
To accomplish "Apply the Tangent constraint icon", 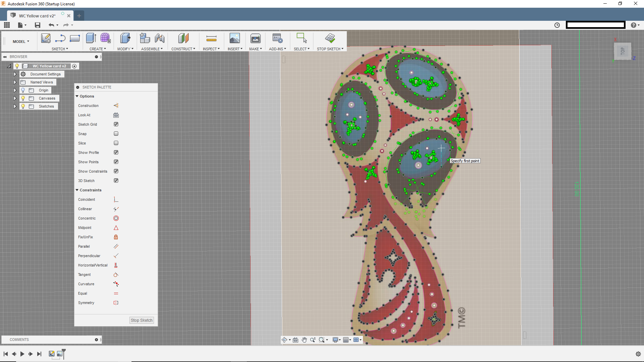I will pos(116,275).
